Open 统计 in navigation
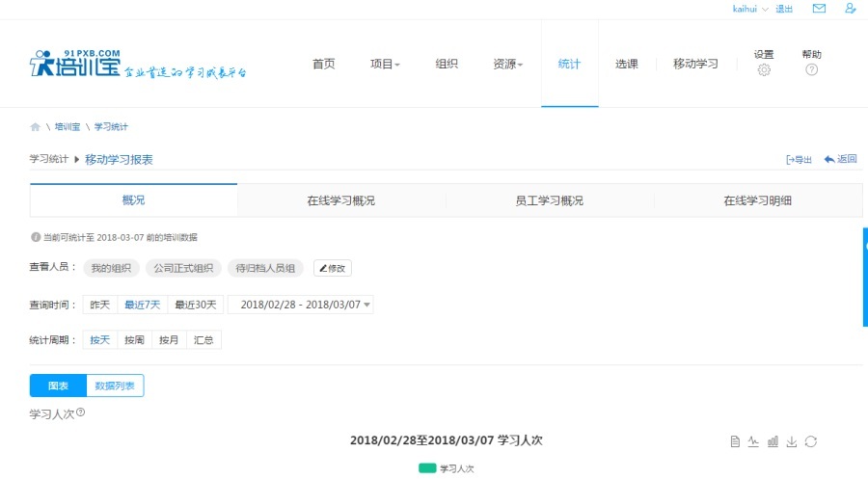 [570, 65]
